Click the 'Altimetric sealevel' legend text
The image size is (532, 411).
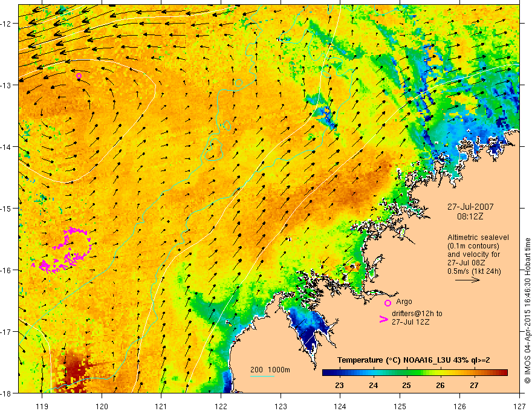478,238
